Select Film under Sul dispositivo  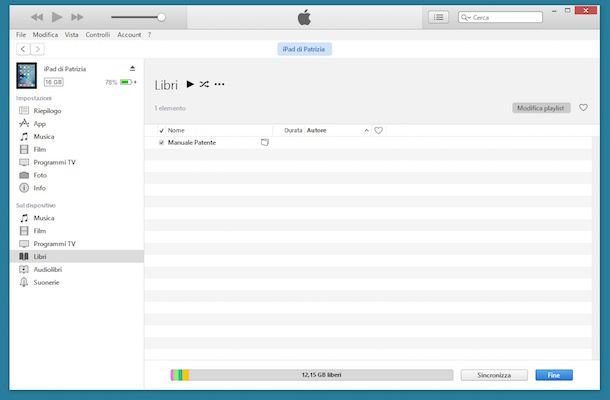[40, 231]
